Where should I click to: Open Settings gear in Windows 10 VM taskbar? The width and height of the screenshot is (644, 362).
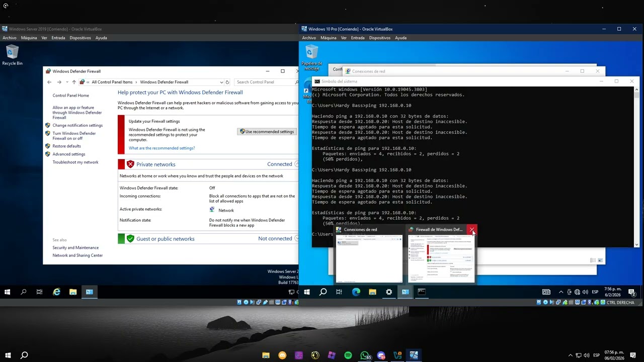click(x=389, y=292)
